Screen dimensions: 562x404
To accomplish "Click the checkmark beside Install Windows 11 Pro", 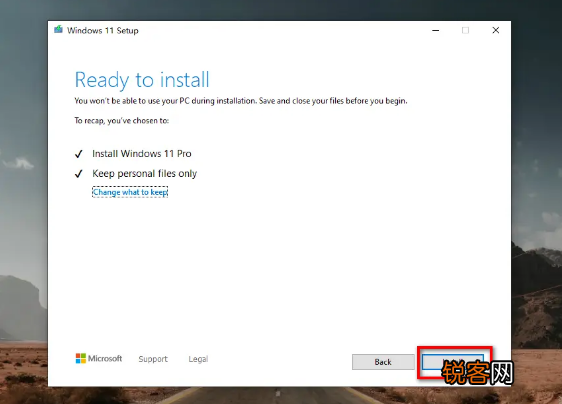I will click(x=78, y=154).
